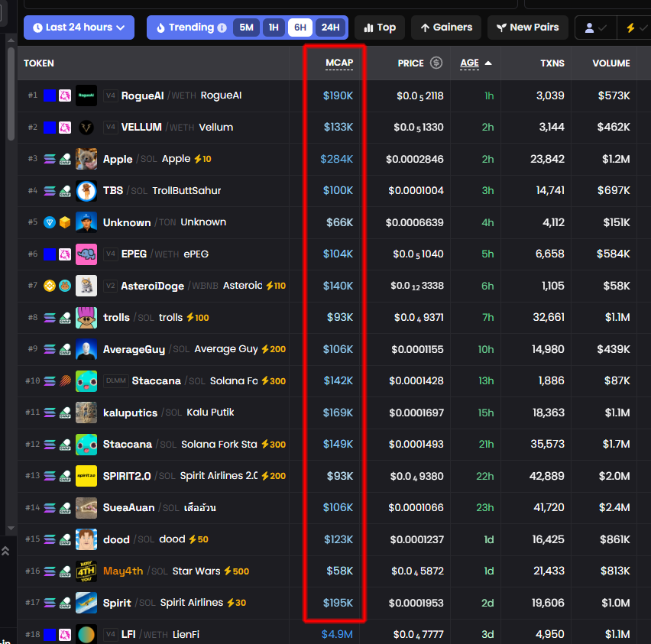This screenshot has width=651, height=644.
Task: Click the vertical scrollbar thumb
Action: pos(11,94)
